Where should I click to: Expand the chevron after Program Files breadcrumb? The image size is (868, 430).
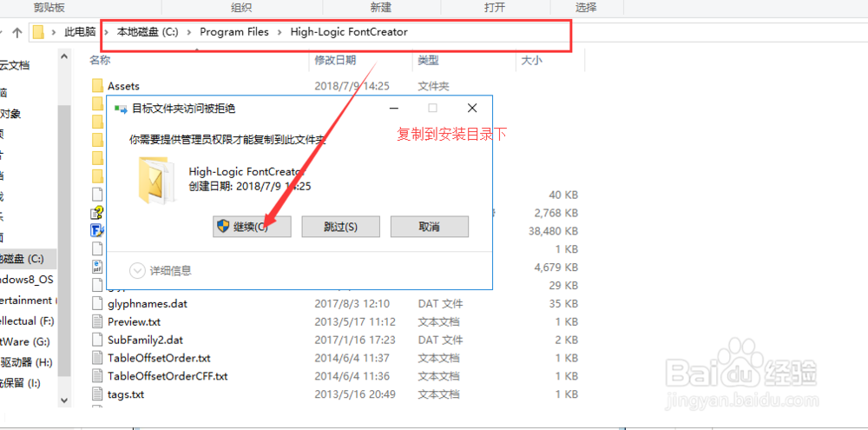pyautogui.click(x=279, y=32)
